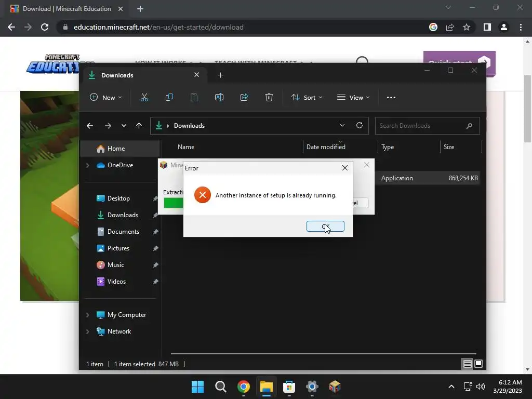Expand the Network tree node

click(87, 331)
